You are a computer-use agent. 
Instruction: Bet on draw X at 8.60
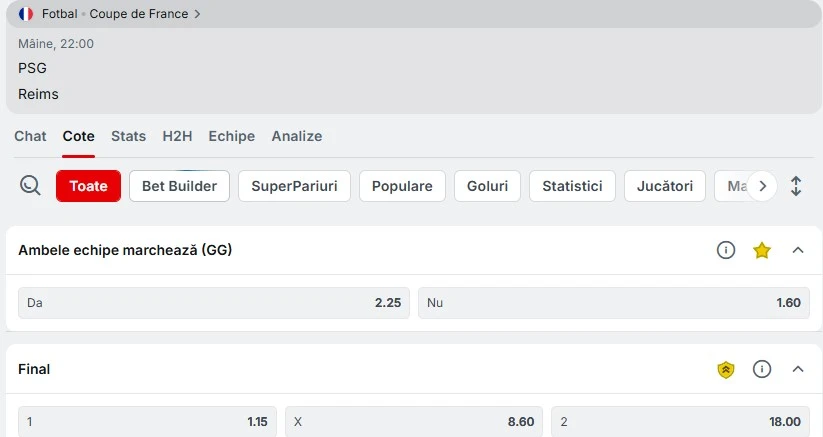coord(415,422)
